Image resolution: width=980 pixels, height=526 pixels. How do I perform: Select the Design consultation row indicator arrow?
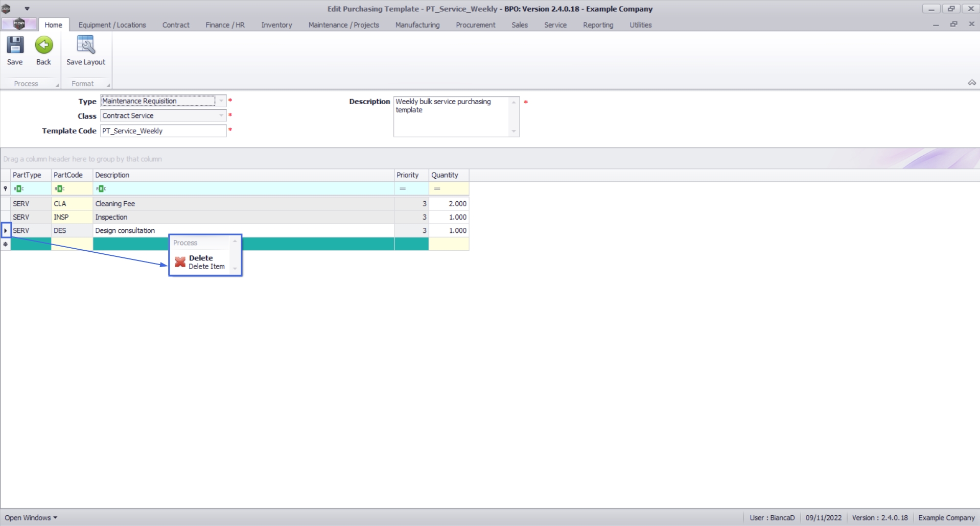coord(6,231)
